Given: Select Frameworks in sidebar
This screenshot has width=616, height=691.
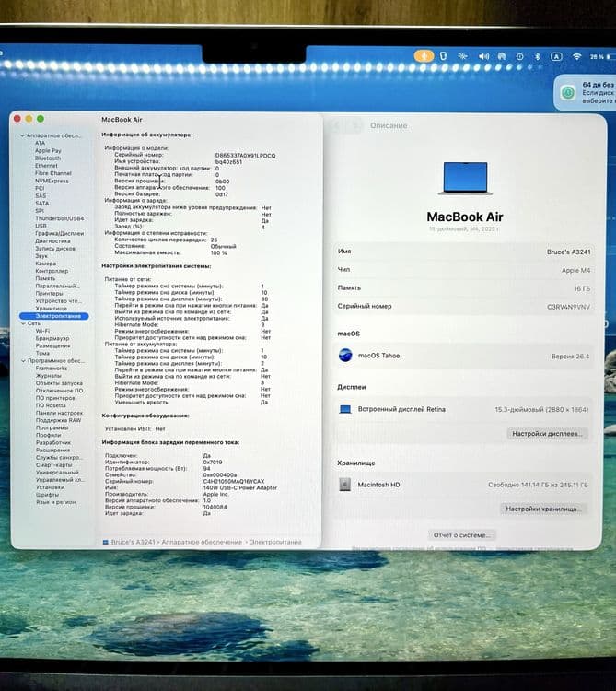Looking at the screenshot, I should pos(52,368).
